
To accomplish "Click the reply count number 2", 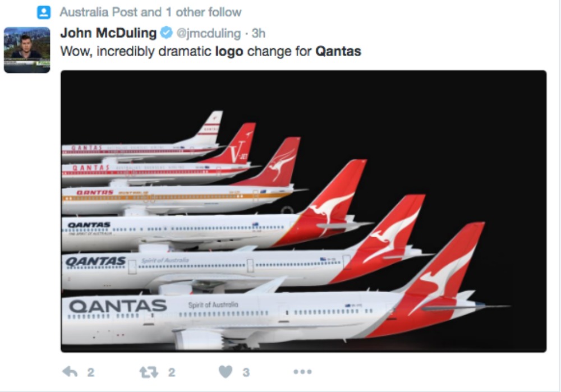I will (91, 372).
